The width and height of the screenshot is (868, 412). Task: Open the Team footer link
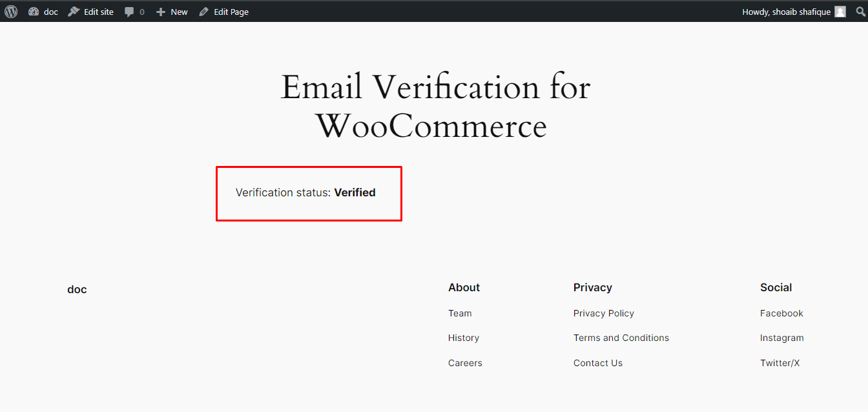click(460, 313)
